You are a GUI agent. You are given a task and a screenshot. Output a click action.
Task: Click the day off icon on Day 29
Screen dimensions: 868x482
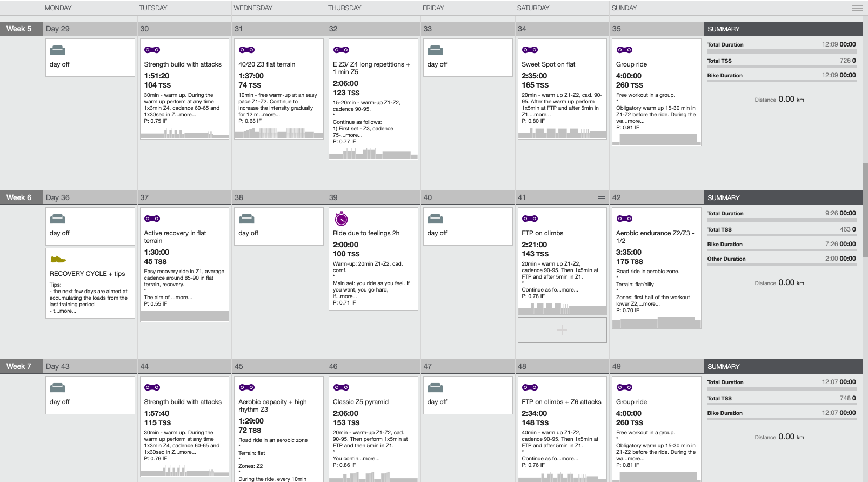57,50
